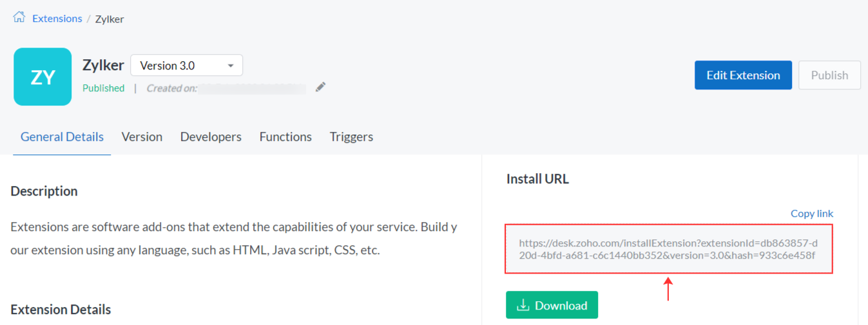
Task: Click the Zylker breadcrumb item
Action: [x=110, y=19]
